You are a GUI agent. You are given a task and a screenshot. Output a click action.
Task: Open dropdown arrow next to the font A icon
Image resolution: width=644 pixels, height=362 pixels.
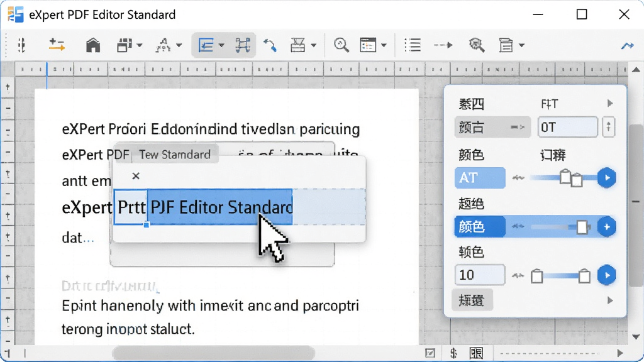coord(179,45)
